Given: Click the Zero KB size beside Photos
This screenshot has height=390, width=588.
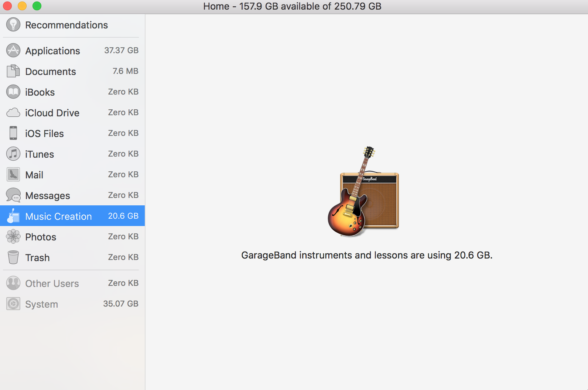Looking at the screenshot, I should point(123,236).
